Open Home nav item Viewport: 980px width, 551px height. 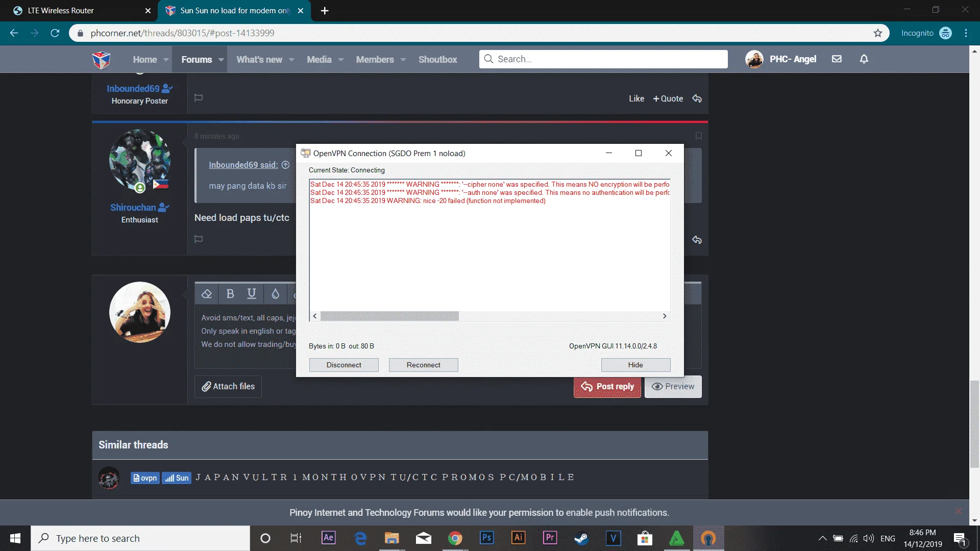(x=144, y=60)
